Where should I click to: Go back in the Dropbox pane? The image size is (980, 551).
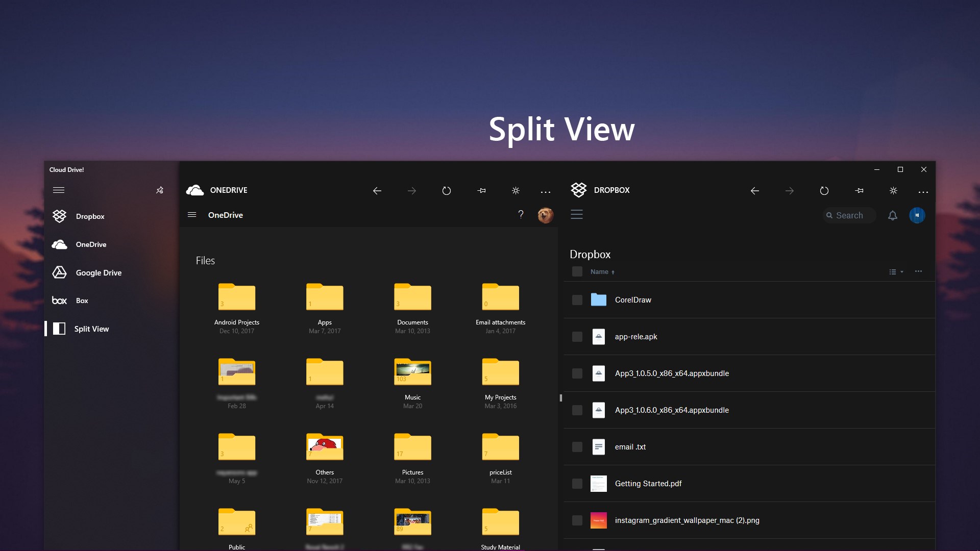click(x=754, y=191)
